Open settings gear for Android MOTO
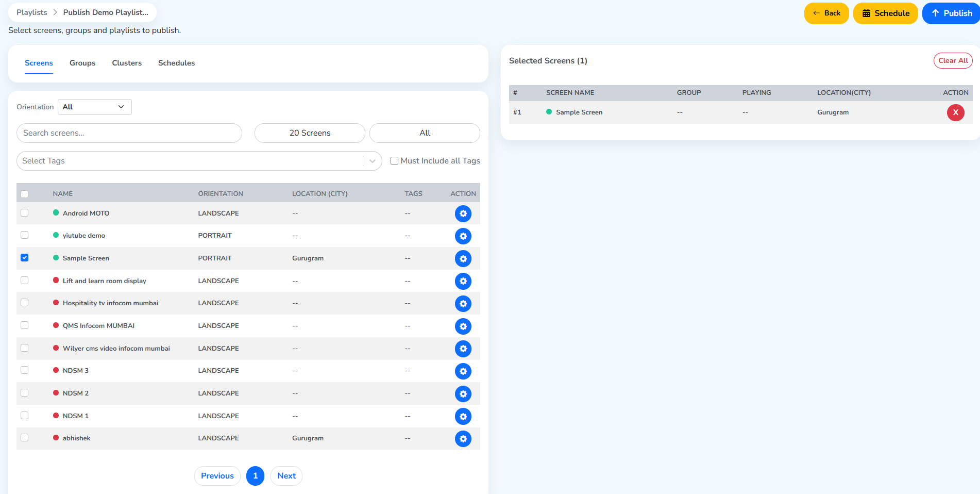 pyautogui.click(x=463, y=213)
